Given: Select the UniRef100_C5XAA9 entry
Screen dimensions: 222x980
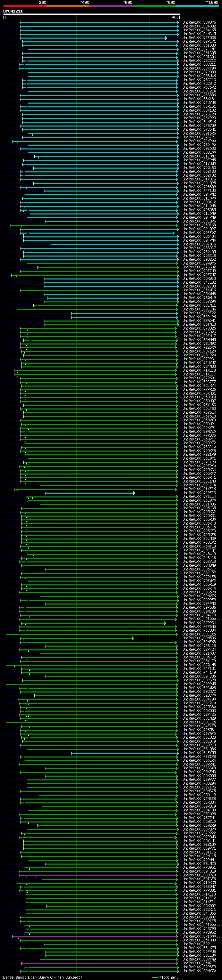Looking at the screenshot, I should tap(199, 940).
